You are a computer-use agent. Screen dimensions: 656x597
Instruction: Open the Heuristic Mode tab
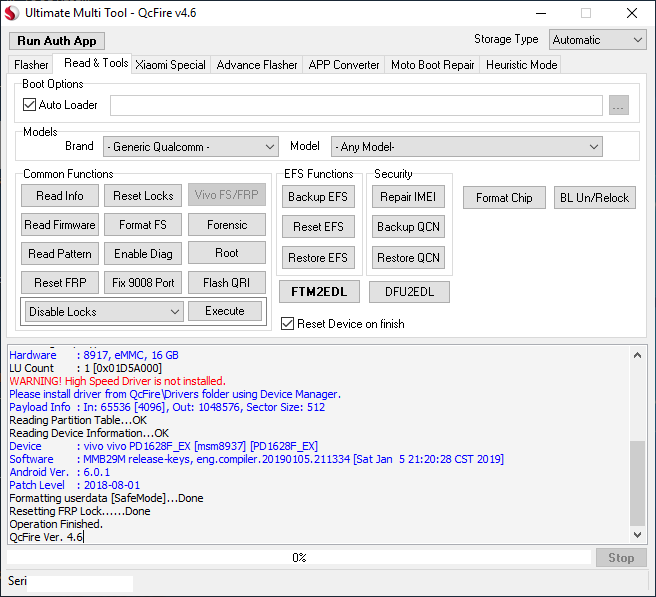coord(521,65)
